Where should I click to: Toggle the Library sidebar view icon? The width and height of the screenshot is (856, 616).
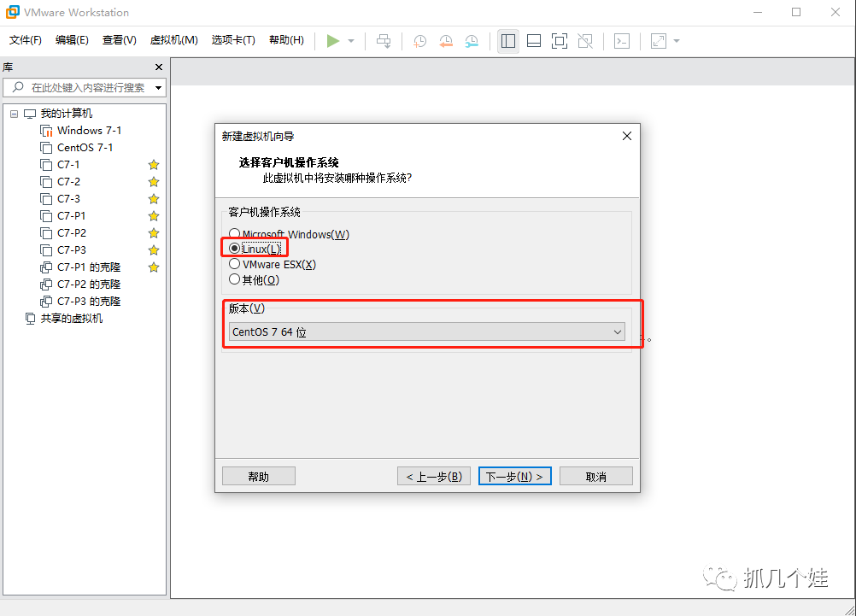[x=508, y=41]
